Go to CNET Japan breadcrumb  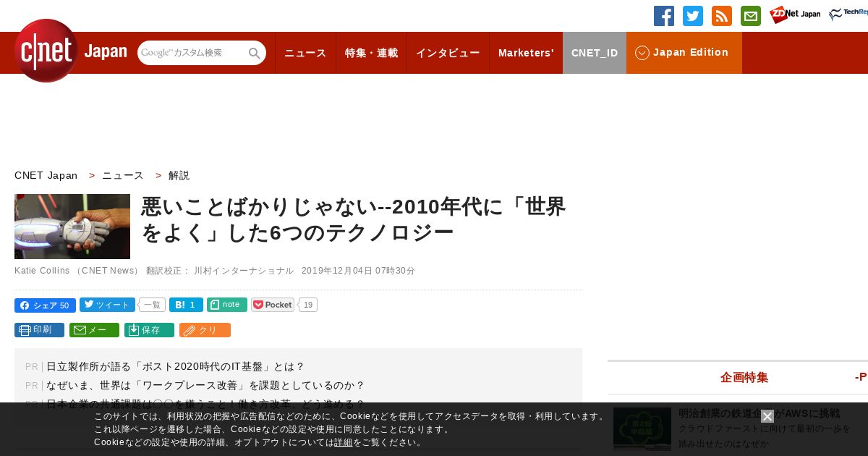pos(46,175)
